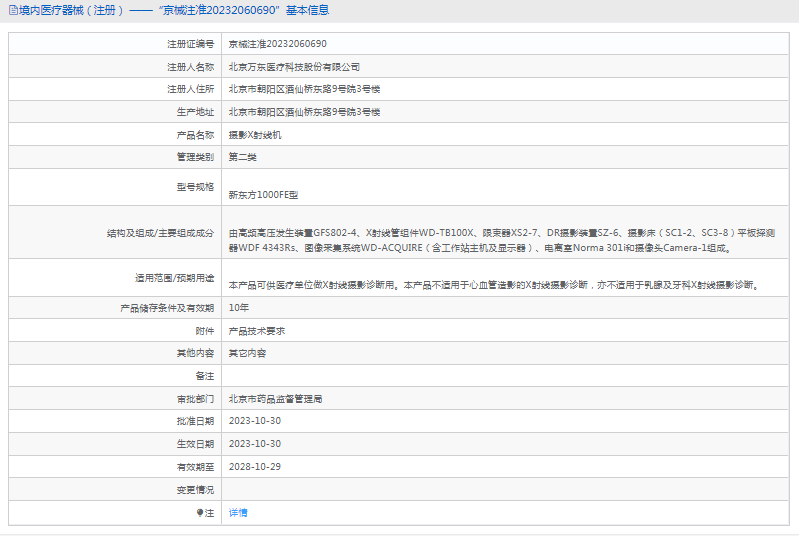Image resolution: width=799 pixels, height=536 pixels.
Task: Open the 详情 link
Action: pyautogui.click(x=238, y=513)
